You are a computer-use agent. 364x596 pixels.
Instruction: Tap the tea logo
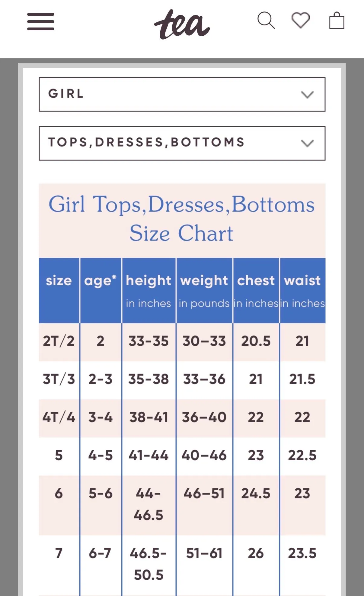point(182,24)
